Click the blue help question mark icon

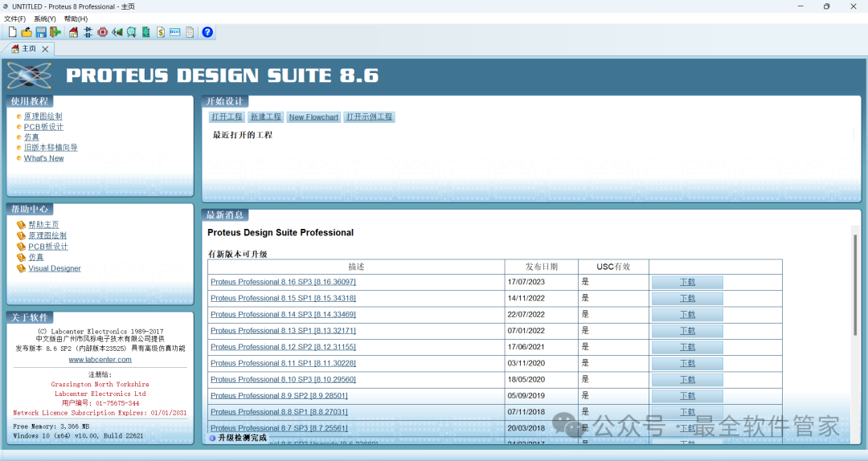[207, 32]
